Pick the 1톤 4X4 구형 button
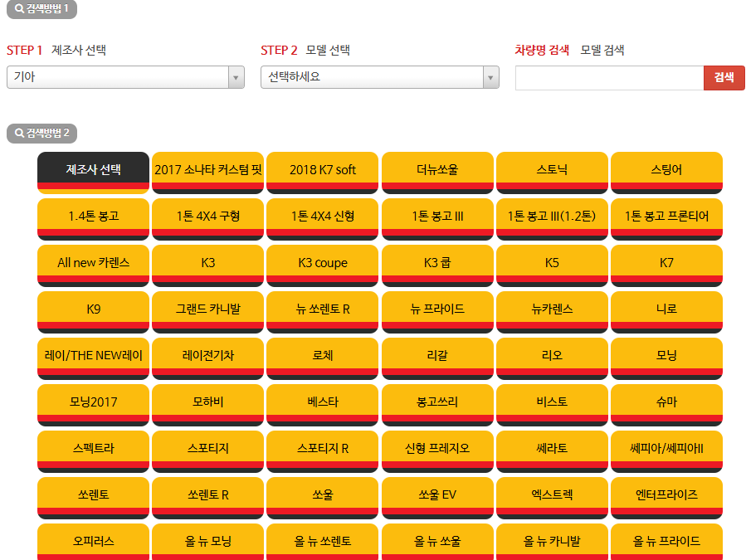Viewport: 746px width, 560px height. pyautogui.click(x=208, y=219)
